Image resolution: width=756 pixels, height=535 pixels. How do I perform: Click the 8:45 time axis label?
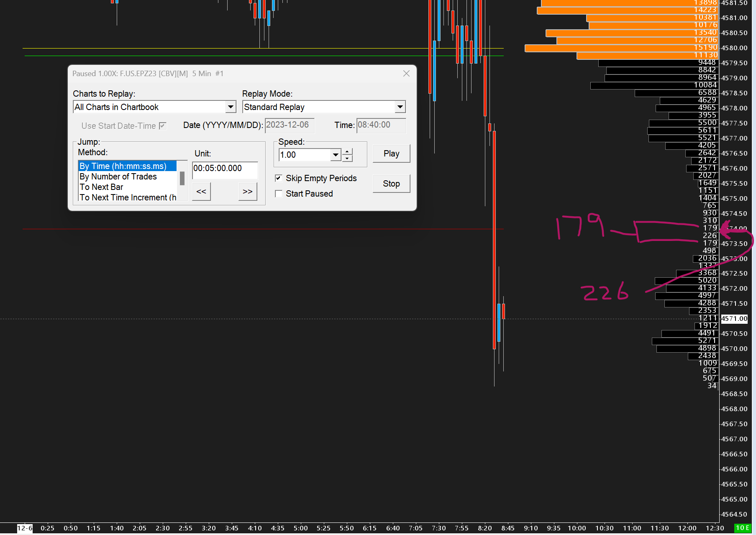tap(508, 528)
